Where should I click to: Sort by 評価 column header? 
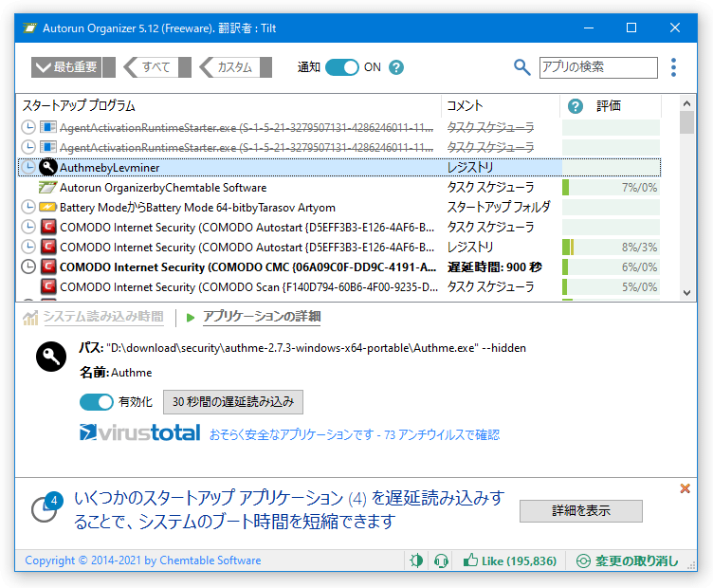pyautogui.click(x=609, y=106)
